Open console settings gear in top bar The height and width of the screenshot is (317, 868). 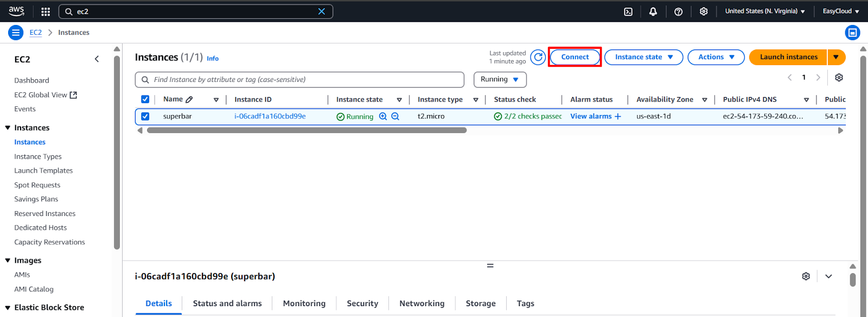click(704, 11)
